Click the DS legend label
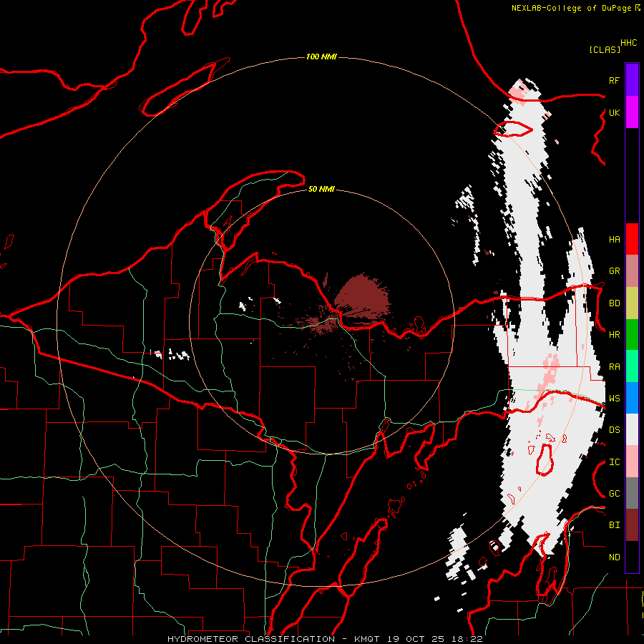644x644 pixels. (x=614, y=430)
